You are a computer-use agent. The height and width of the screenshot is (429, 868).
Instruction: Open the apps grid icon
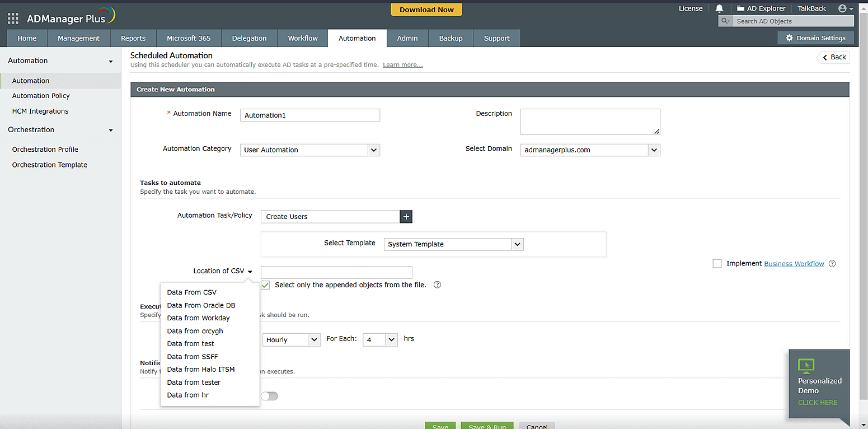[x=13, y=18]
